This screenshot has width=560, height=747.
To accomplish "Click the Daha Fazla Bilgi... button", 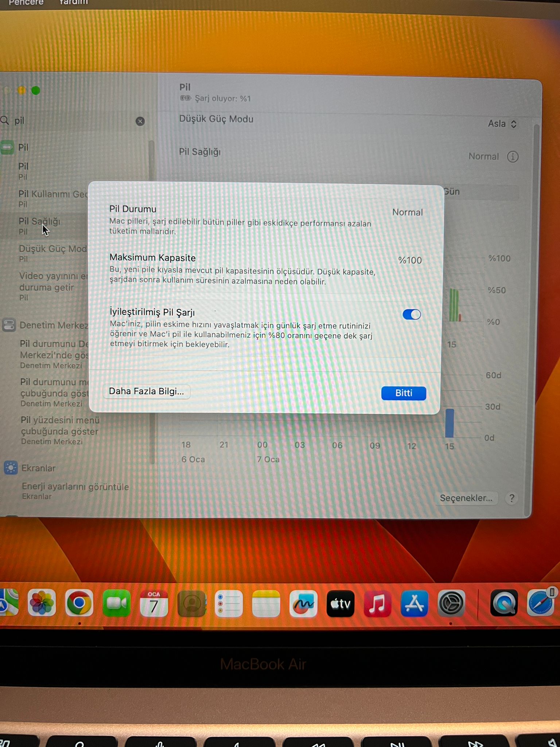I will (x=146, y=391).
